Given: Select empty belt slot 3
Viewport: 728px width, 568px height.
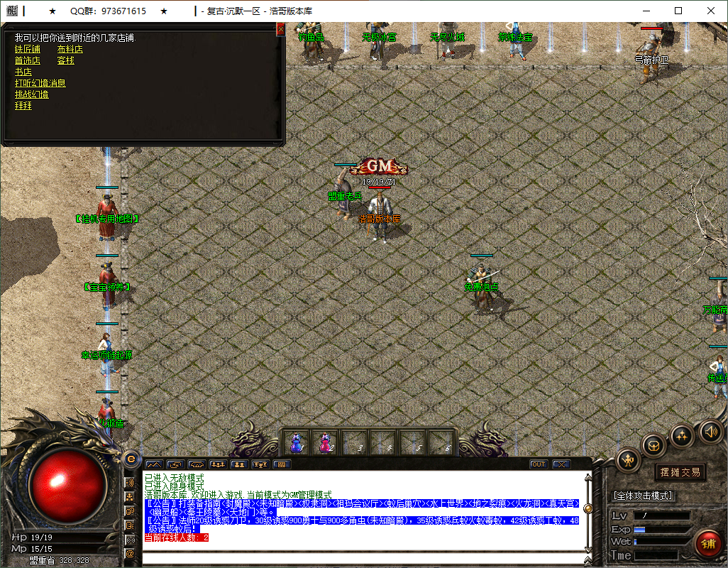Looking at the screenshot, I should 355,442.
